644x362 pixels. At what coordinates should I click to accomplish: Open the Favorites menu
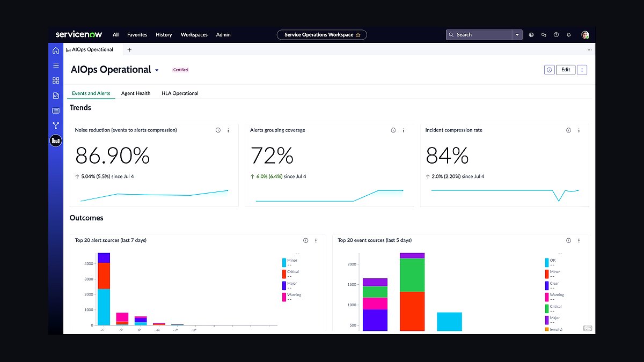click(137, 35)
